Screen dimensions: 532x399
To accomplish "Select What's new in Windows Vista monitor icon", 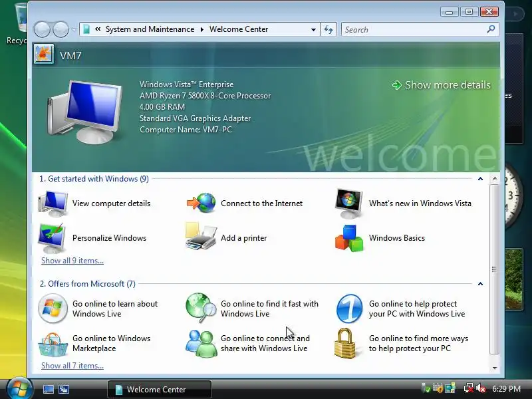I will pyautogui.click(x=348, y=204).
